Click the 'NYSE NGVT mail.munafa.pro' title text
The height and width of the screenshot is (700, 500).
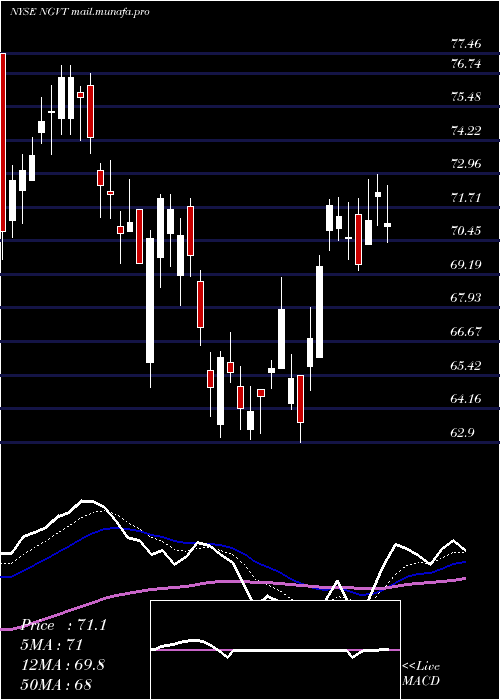point(79,12)
